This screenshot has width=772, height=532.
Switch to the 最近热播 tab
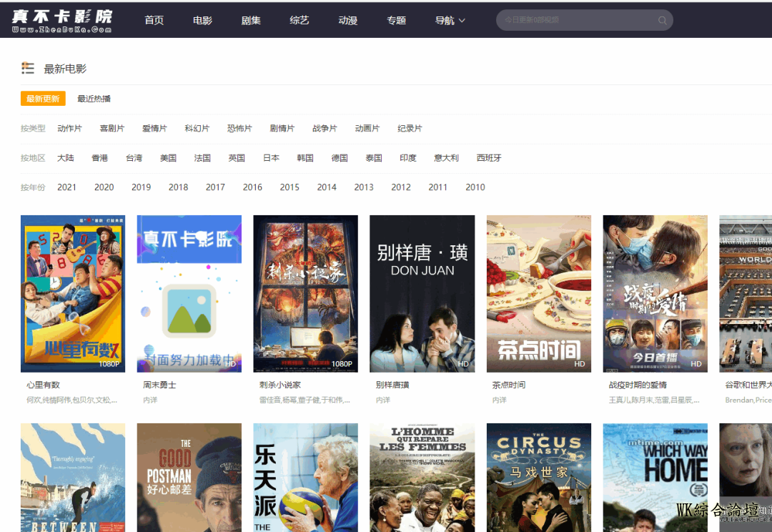[x=94, y=99]
